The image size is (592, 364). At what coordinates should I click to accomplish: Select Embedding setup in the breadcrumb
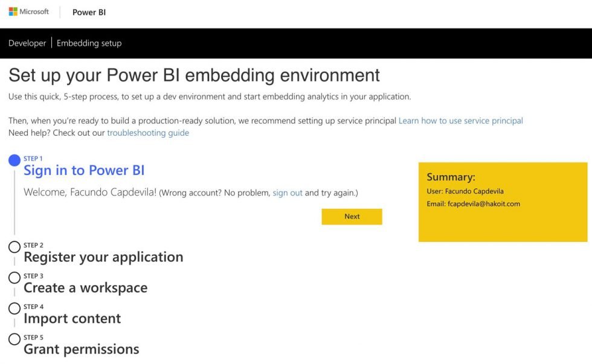coord(89,43)
